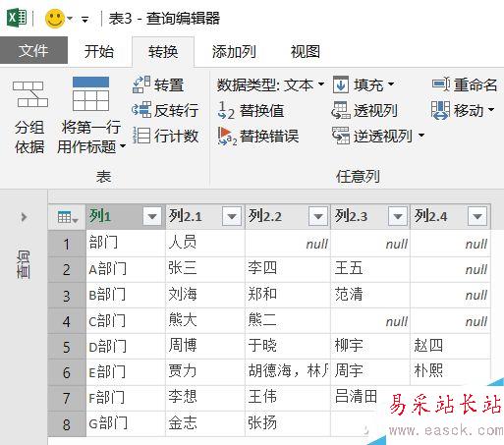This screenshot has height=445, width=504.
Task: Click the 透视列 button label
Action: click(x=375, y=110)
